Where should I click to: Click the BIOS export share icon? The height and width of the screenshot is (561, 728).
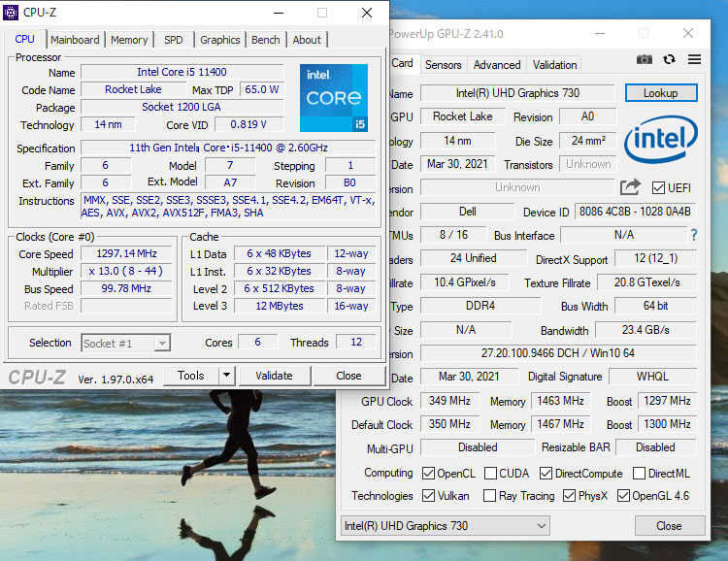[x=630, y=187]
